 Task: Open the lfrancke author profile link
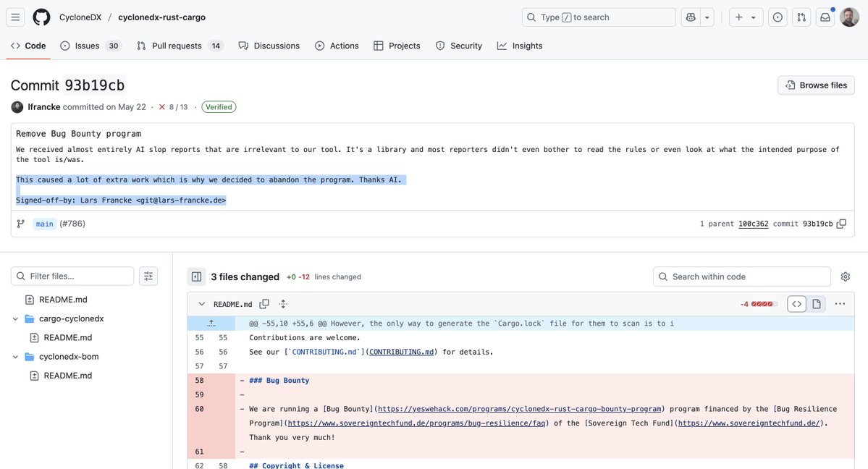point(43,107)
